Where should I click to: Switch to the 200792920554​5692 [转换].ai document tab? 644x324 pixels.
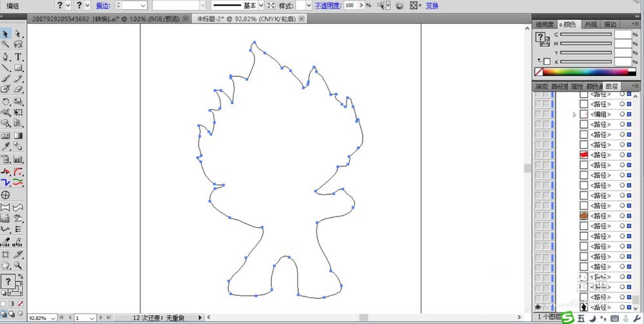[x=105, y=19]
